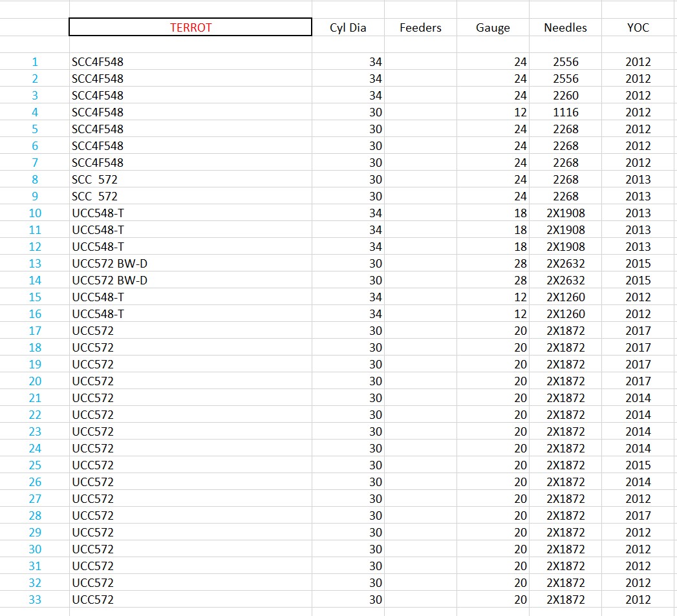
Task: Click YOC 2017 in row 18
Action: pos(638,348)
